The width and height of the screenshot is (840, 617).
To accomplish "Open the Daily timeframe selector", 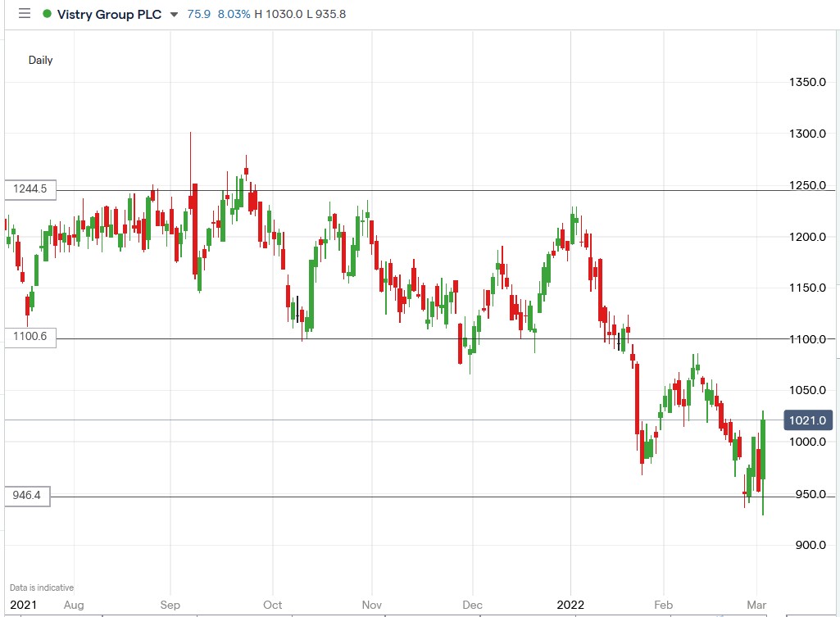I will (40, 60).
